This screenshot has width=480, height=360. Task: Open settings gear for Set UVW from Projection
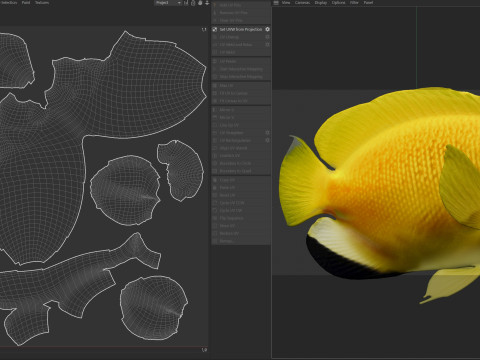point(267,29)
